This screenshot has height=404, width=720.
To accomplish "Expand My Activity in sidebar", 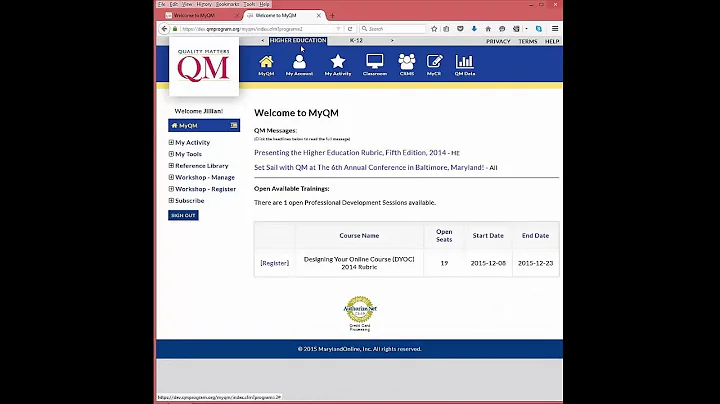I will point(171,142).
